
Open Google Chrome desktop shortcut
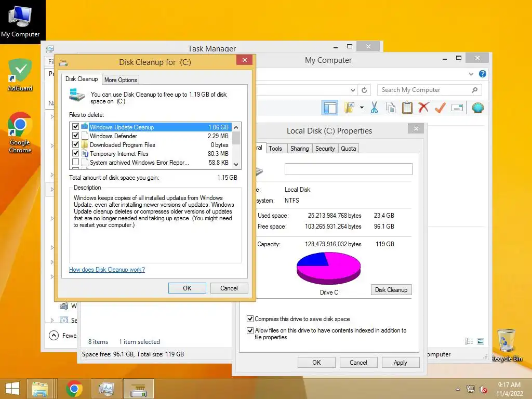20,132
